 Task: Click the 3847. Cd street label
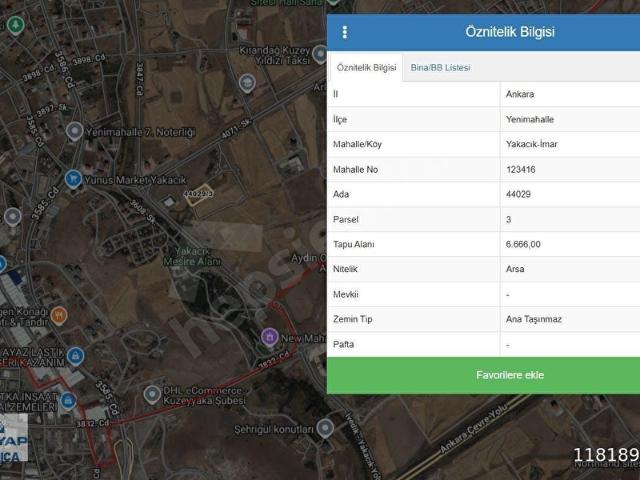140,79
